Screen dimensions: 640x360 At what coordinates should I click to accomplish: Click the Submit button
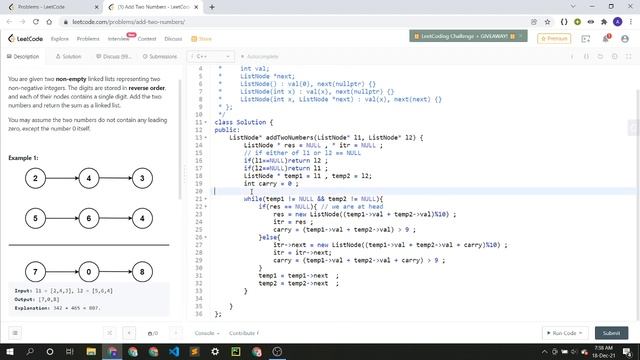click(611, 333)
